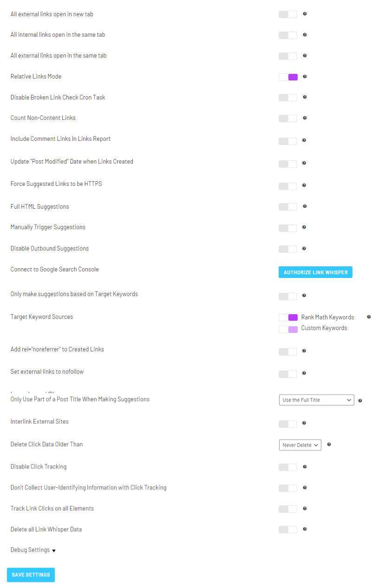Open the help tooltip for Delete all Link Whisper Data

pyautogui.click(x=305, y=529)
